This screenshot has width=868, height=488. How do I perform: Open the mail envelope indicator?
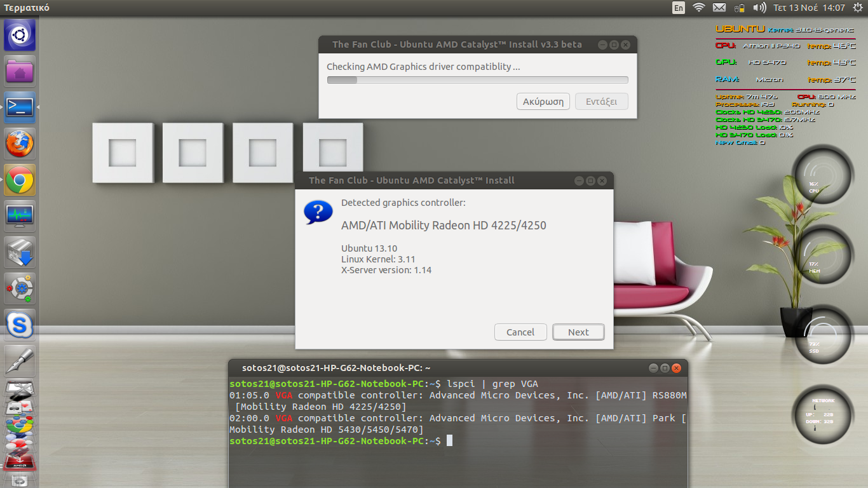[x=719, y=8]
